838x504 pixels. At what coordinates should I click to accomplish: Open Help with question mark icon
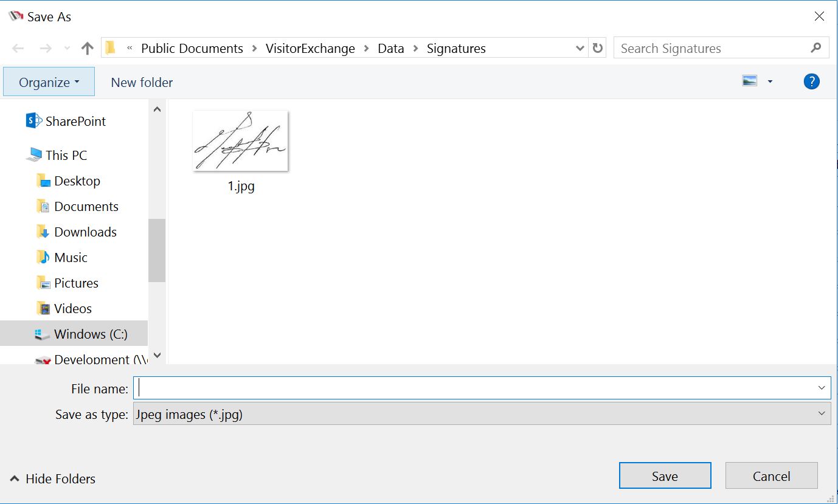811,81
